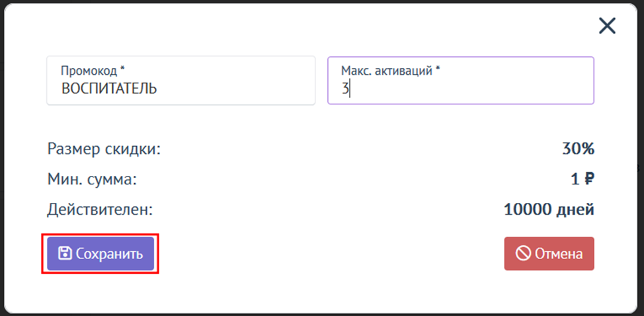The image size is (644, 316).
Task: Click the Макс. активаций field label
Action: [386, 70]
